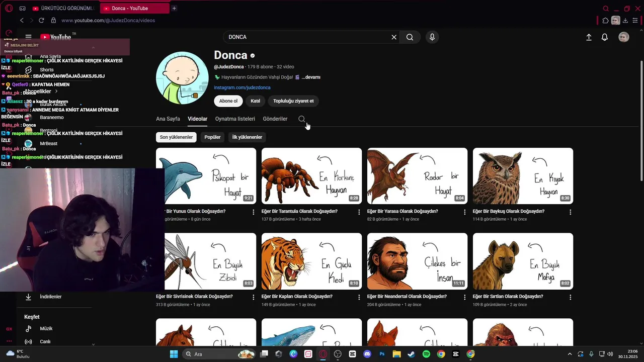Screen dimensions: 644x362
Task: Search within channel using magnifier icon
Action: pyautogui.click(x=302, y=119)
